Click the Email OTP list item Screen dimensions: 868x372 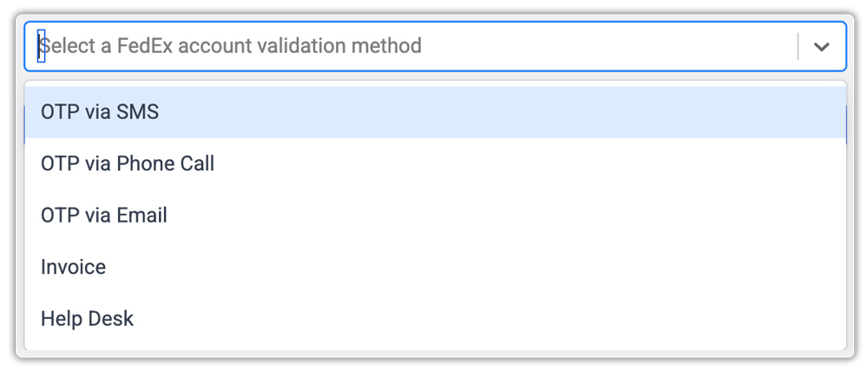click(x=104, y=216)
